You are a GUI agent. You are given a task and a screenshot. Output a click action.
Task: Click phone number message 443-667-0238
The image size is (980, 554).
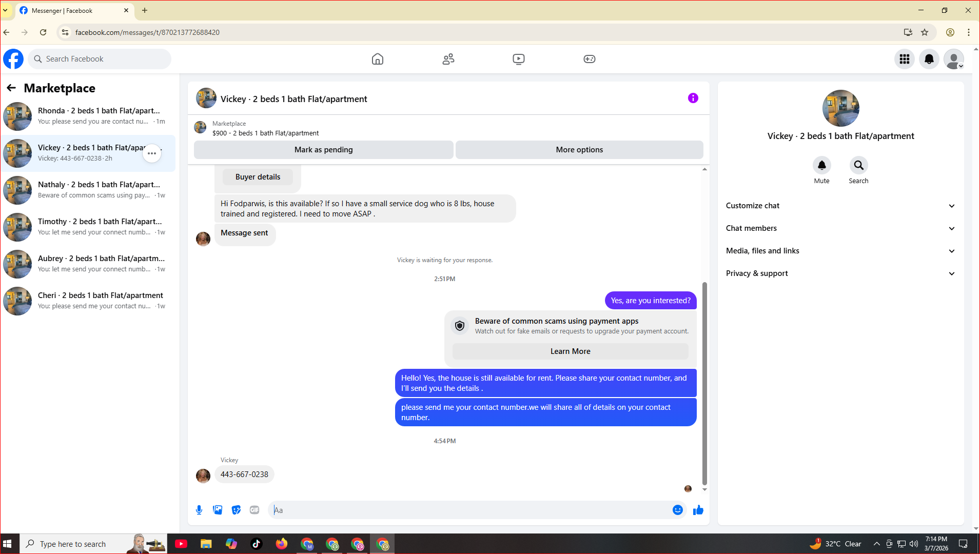[x=244, y=474]
